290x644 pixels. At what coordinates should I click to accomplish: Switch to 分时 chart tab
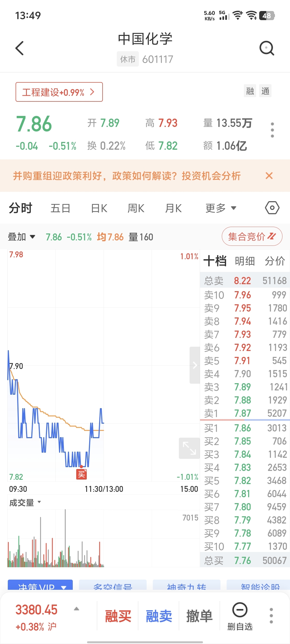click(20, 208)
